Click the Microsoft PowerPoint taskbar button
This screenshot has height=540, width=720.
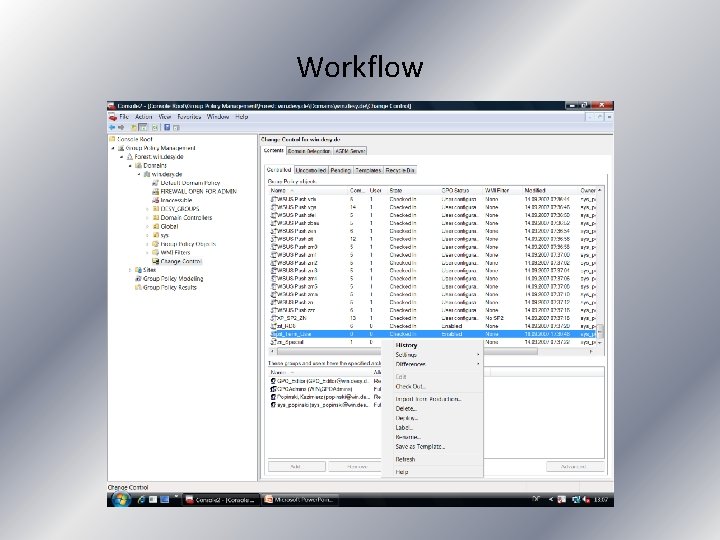point(300,500)
